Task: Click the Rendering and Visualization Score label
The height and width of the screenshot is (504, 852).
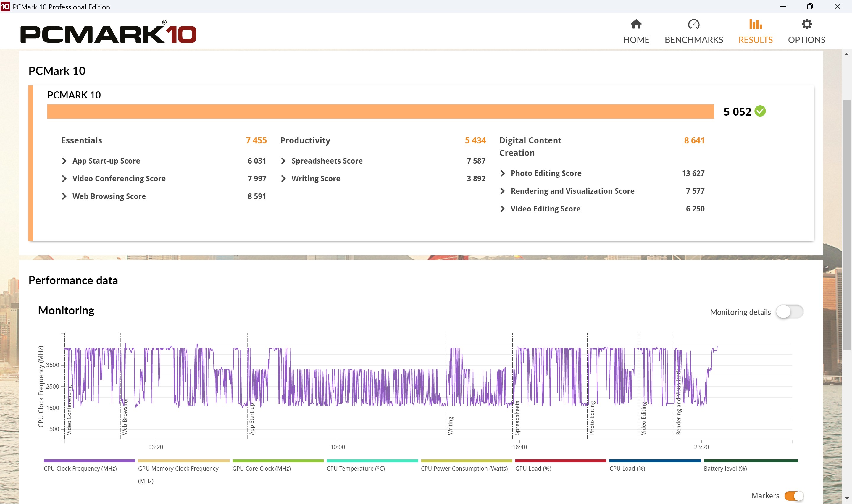Action: pos(572,191)
